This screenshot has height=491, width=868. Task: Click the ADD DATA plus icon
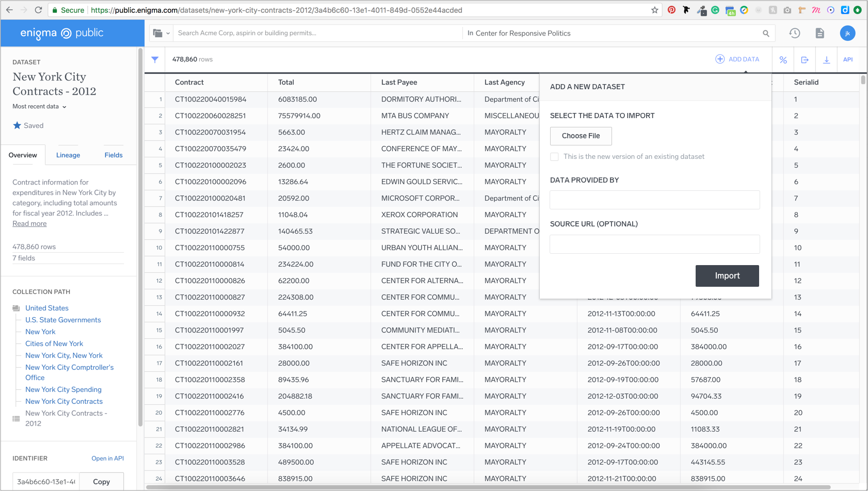click(720, 59)
